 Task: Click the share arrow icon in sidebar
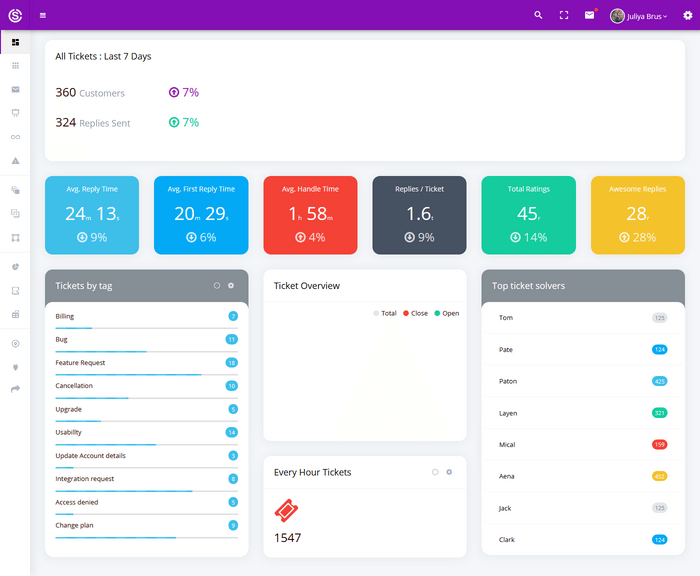16,389
